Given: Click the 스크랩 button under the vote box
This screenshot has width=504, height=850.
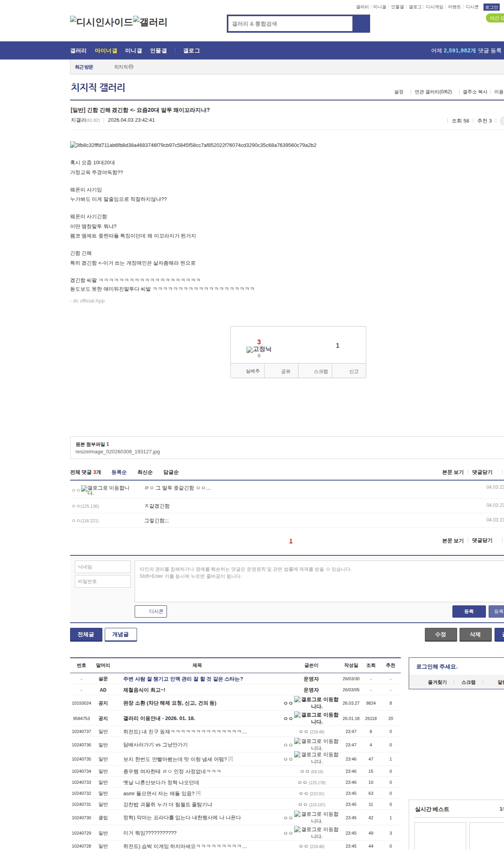Looking at the screenshot, I should 315,371.
